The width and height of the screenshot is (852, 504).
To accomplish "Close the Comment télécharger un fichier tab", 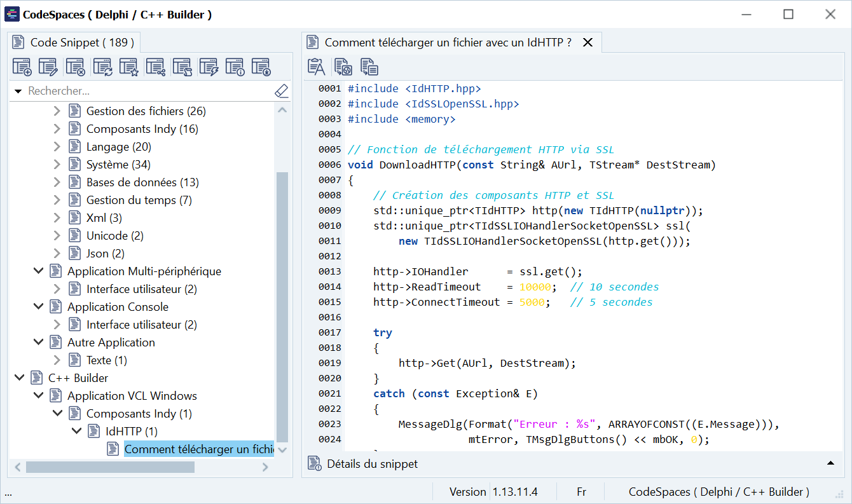I will (x=587, y=43).
